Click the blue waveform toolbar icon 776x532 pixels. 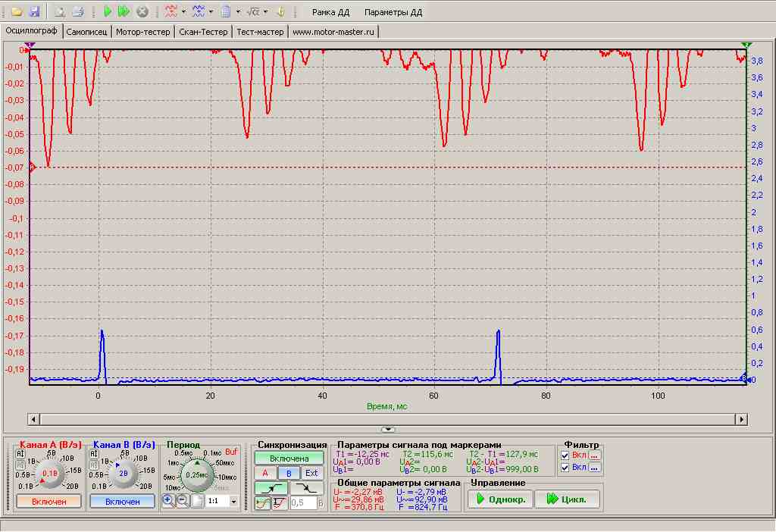[x=199, y=12]
